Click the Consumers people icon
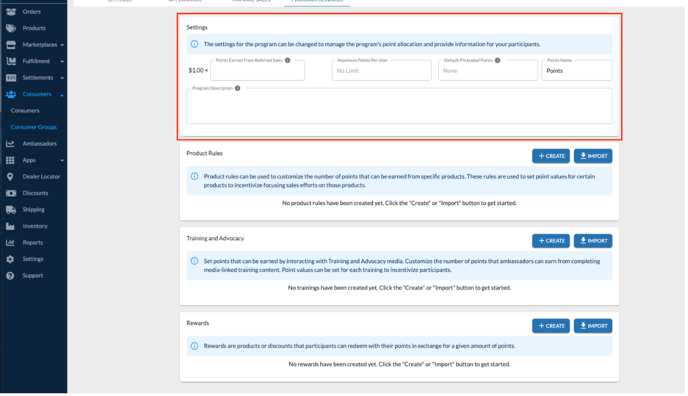The image size is (688, 396). tap(11, 94)
